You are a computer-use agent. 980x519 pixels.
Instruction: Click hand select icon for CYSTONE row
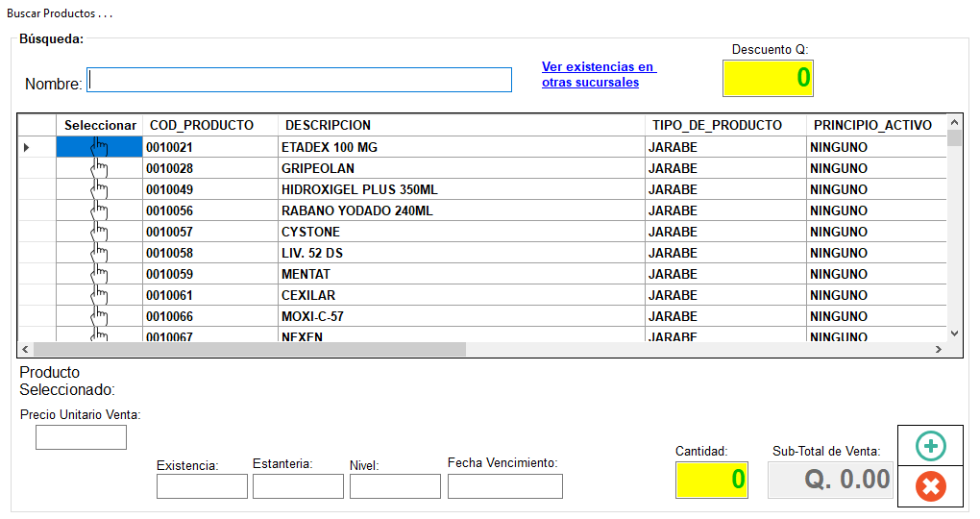point(100,232)
